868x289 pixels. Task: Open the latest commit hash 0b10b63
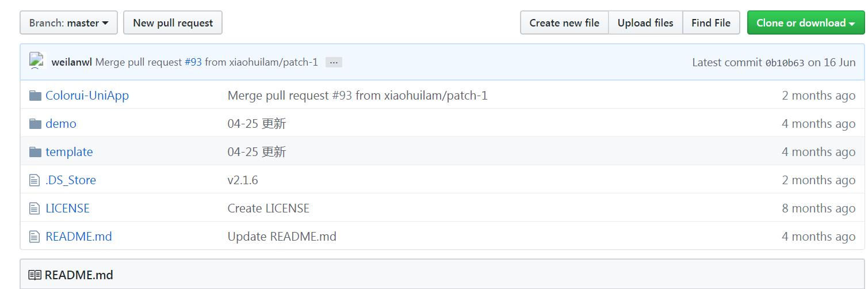click(785, 63)
